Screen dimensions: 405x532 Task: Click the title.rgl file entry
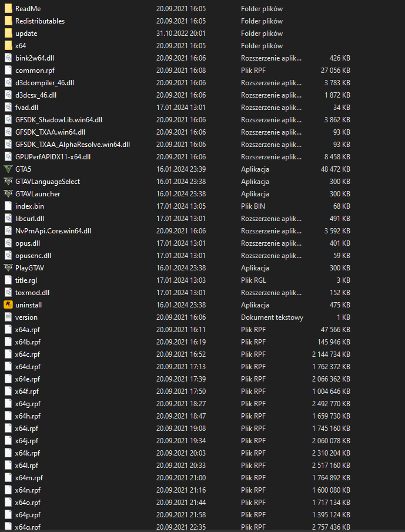26,280
